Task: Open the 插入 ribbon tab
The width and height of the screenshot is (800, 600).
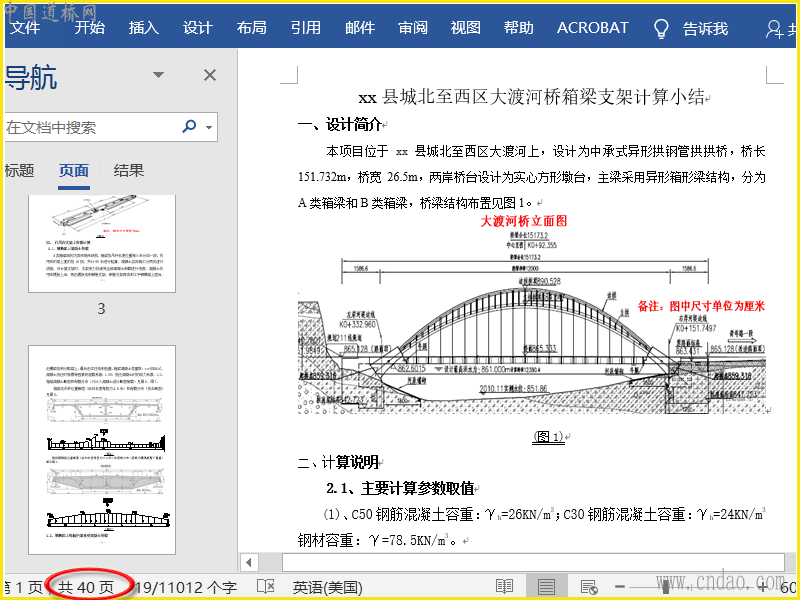Action: pyautogui.click(x=143, y=28)
